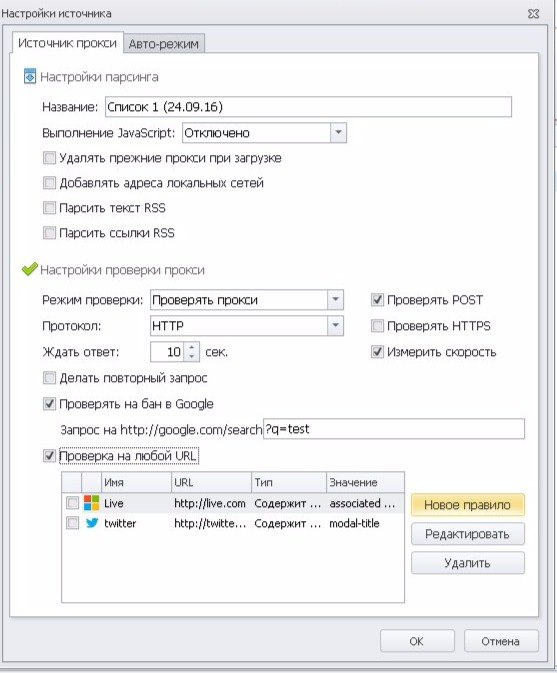Viewport: 557px width, 673px height.
Task: Uncheck Проверять на бан в Google
Action: tap(49, 404)
